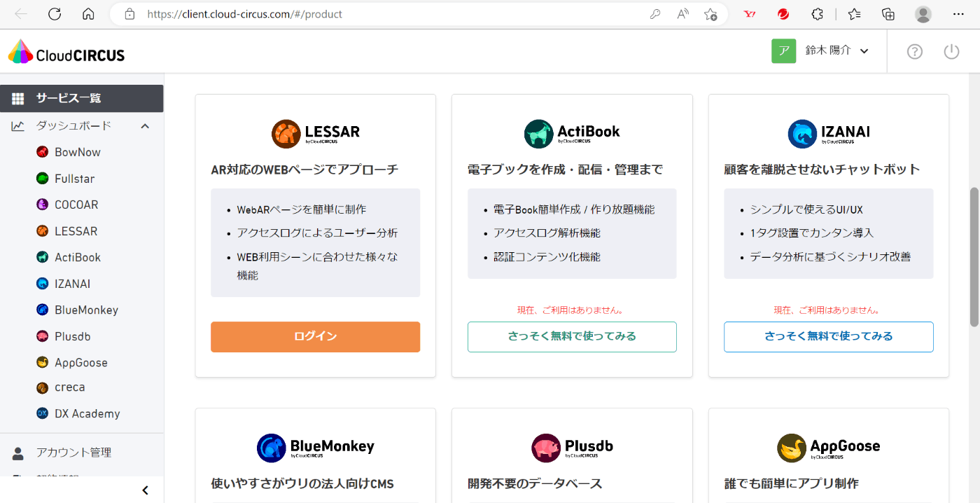Select サービス一覧 in the sidebar

click(x=82, y=98)
